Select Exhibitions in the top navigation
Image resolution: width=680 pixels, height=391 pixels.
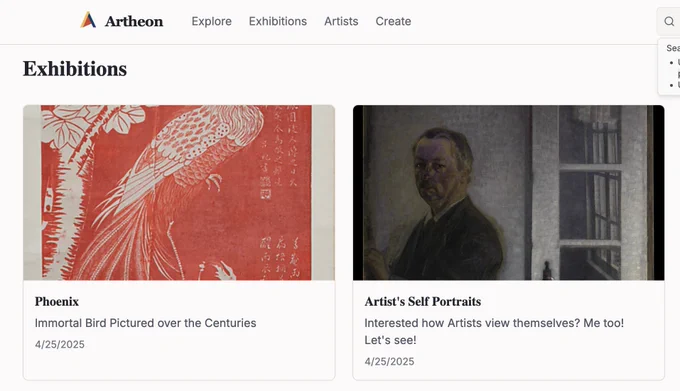click(x=278, y=21)
